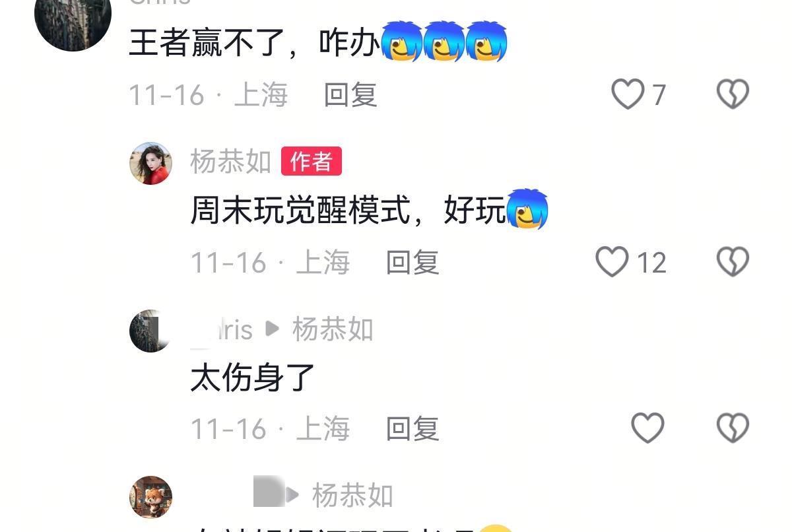Viewport: 792px width, 532px height.
Task: Dislike the '太伤身了' comment
Action: click(733, 428)
